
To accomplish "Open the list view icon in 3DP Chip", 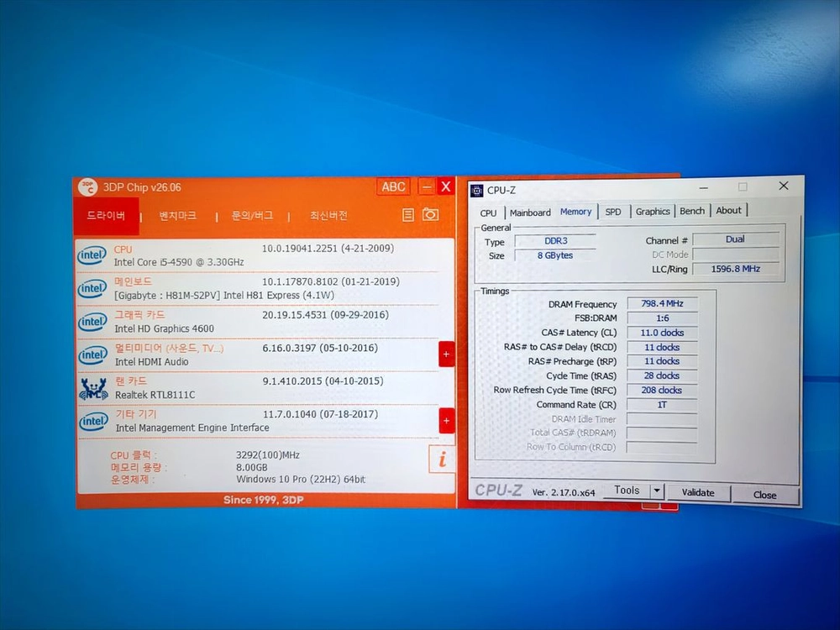I will (408, 215).
